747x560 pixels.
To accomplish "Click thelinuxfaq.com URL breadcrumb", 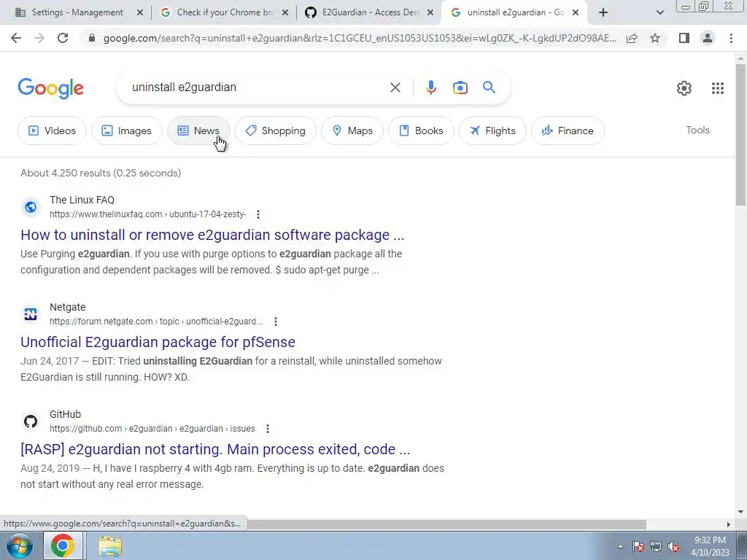I will [x=147, y=214].
